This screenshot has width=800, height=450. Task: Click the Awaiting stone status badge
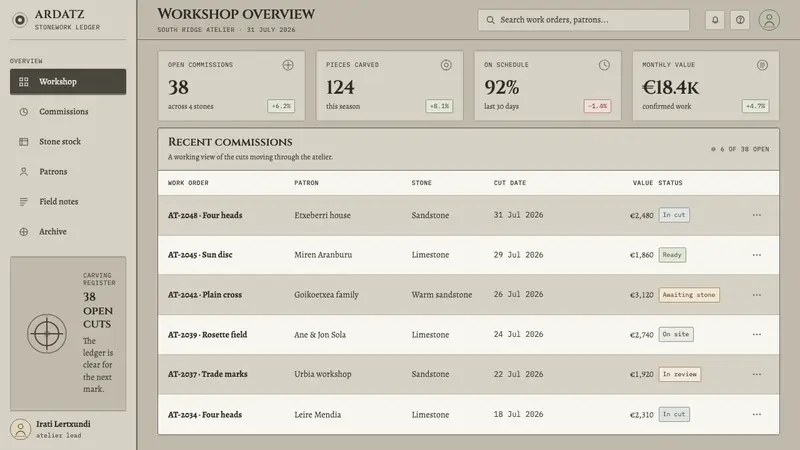tap(689, 294)
